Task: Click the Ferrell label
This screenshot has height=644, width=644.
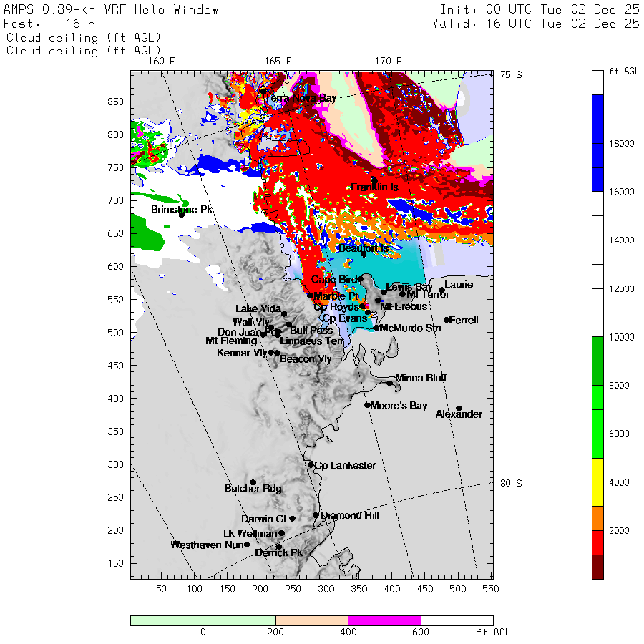Action: [x=464, y=320]
